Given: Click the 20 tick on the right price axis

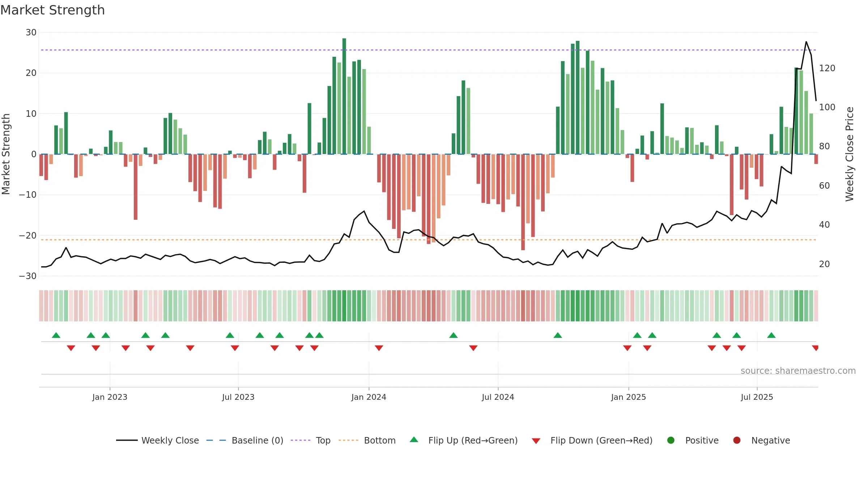Looking at the screenshot, I should coord(825,264).
